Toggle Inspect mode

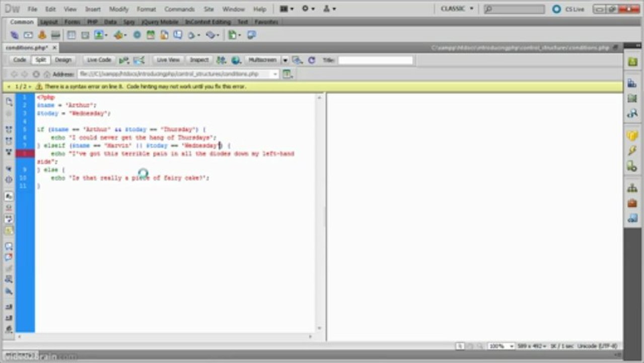tap(199, 60)
